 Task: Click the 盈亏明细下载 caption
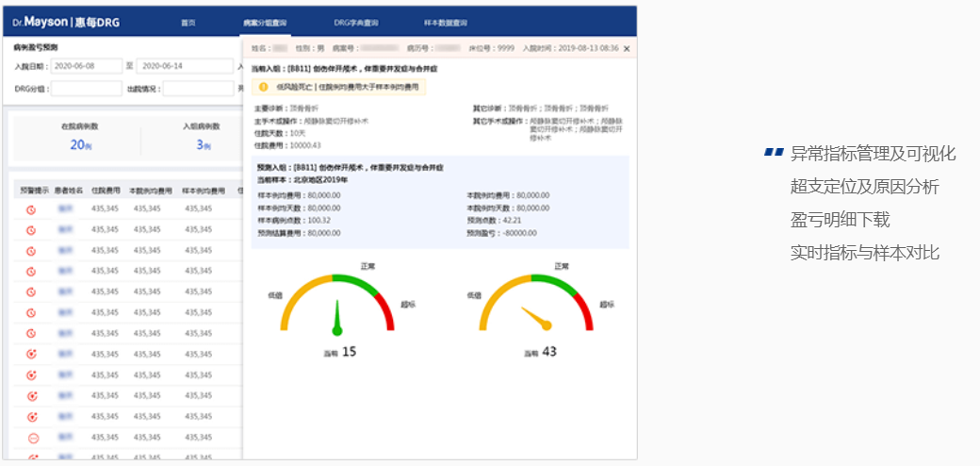point(840,220)
